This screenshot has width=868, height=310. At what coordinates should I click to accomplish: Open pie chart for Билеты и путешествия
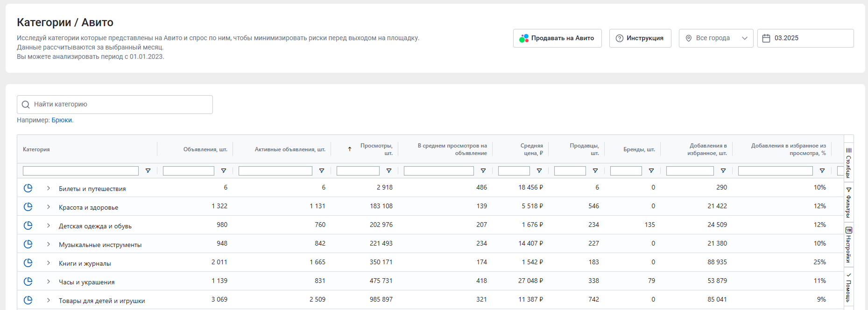28,188
